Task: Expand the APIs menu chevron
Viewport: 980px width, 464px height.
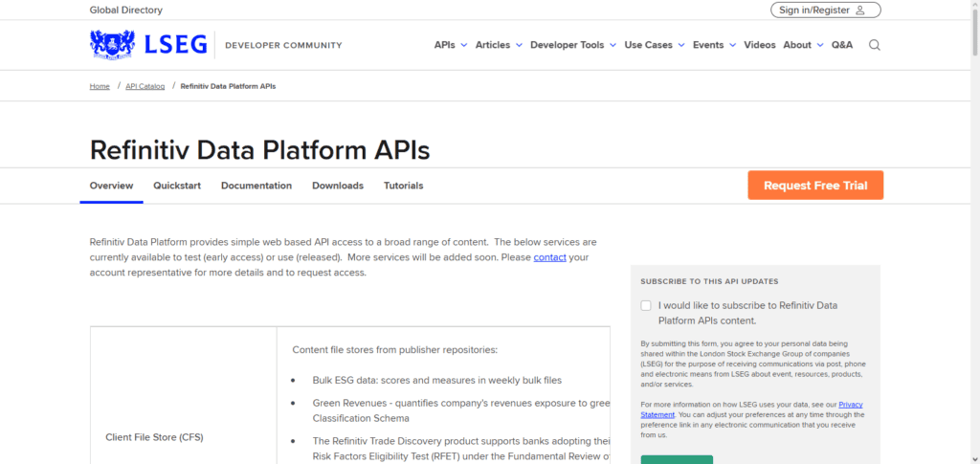Action: pyautogui.click(x=464, y=46)
